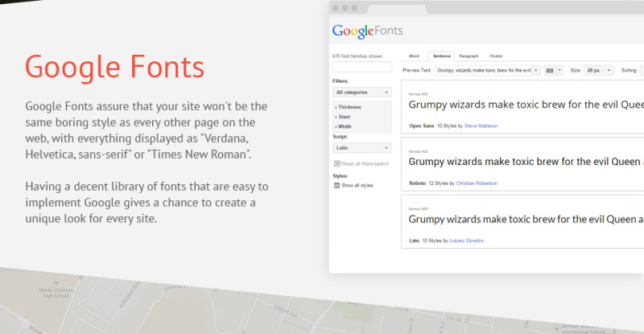
Task: Switch to the Word tab
Action: [414, 56]
